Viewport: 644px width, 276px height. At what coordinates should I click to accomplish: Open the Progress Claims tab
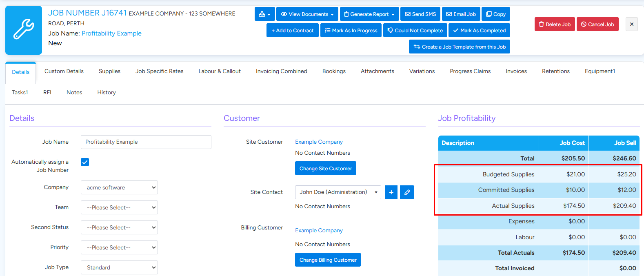tap(470, 71)
